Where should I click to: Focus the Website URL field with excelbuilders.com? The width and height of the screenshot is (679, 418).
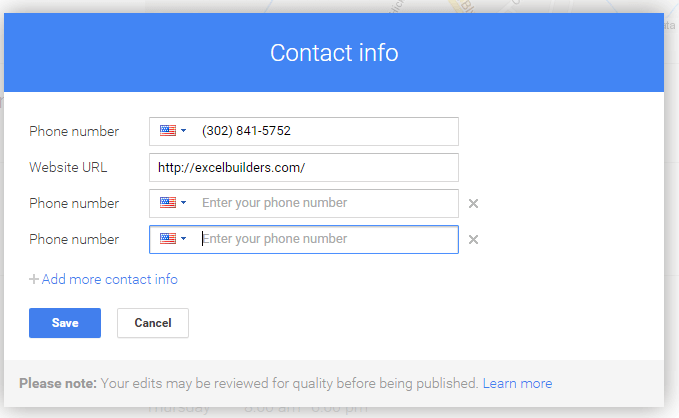(x=304, y=167)
